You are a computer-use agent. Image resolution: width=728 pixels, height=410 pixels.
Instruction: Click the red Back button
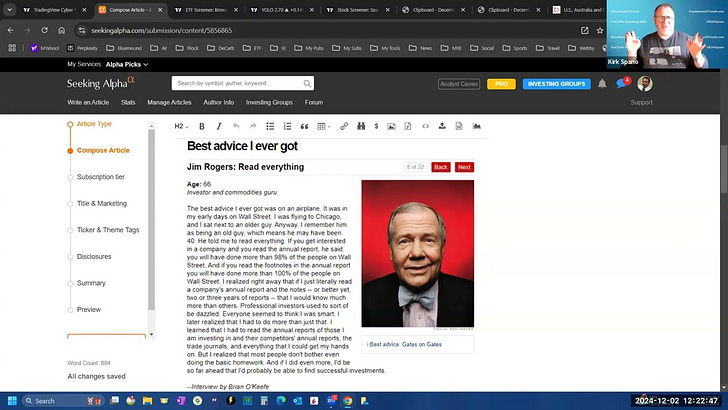tap(441, 167)
